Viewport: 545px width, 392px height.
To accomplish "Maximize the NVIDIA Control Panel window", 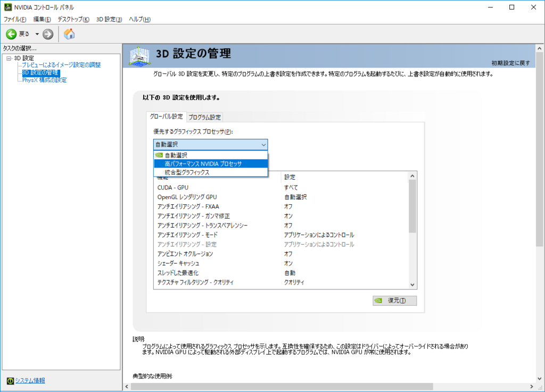I will pos(511,7).
